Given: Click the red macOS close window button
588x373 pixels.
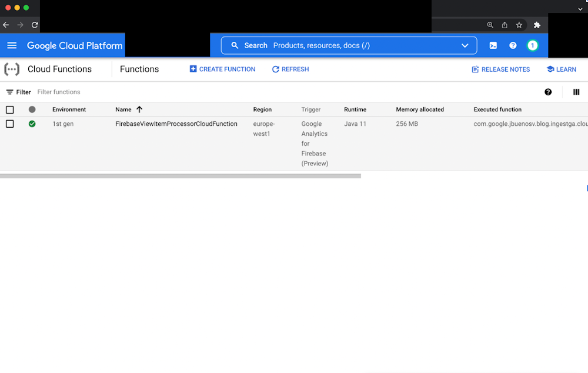Looking at the screenshot, I should click(x=8, y=8).
